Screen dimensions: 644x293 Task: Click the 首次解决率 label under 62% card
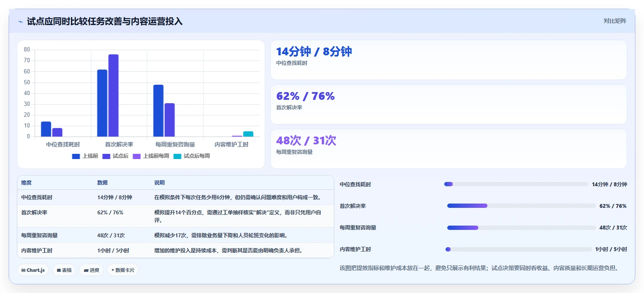coord(289,108)
